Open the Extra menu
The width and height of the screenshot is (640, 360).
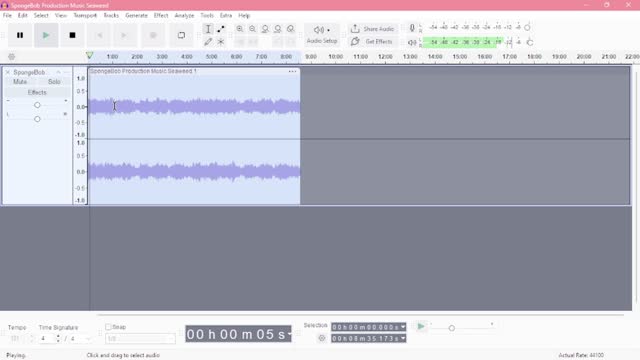tap(226, 16)
